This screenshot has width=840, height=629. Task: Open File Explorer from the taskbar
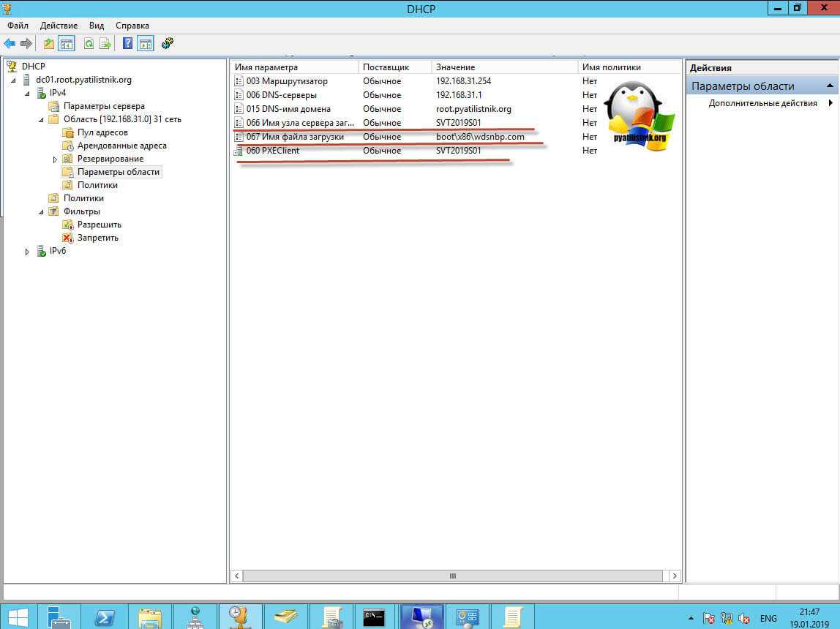coord(150,617)
